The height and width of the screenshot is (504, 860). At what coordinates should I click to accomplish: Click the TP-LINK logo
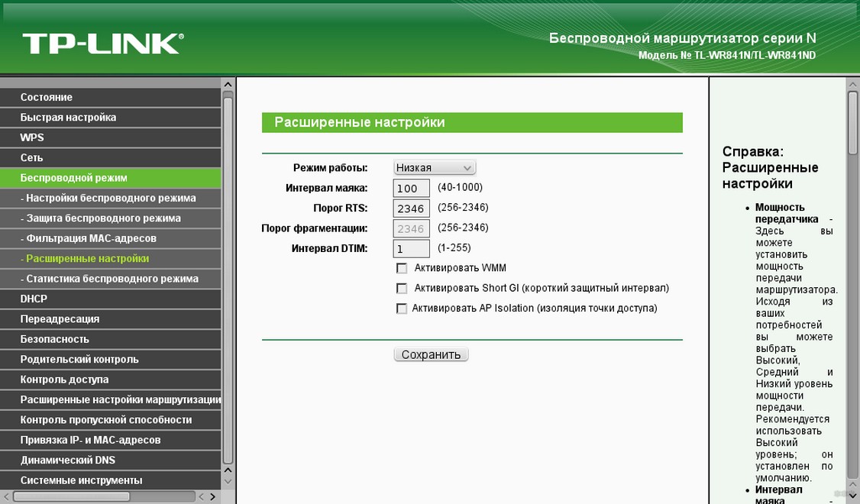click(102, 43)
